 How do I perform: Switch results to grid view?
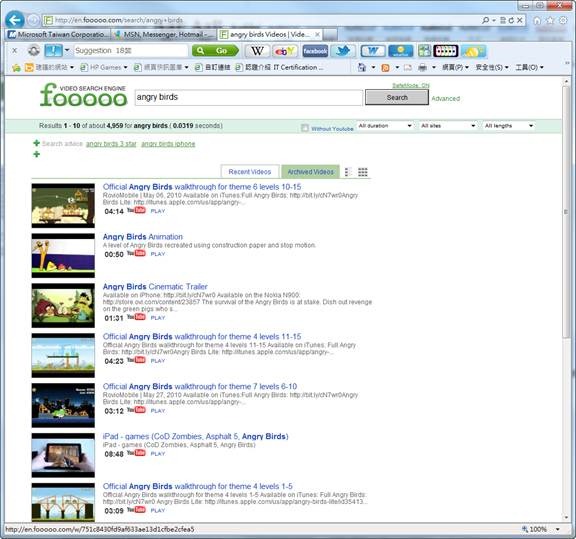pos(363,172)
